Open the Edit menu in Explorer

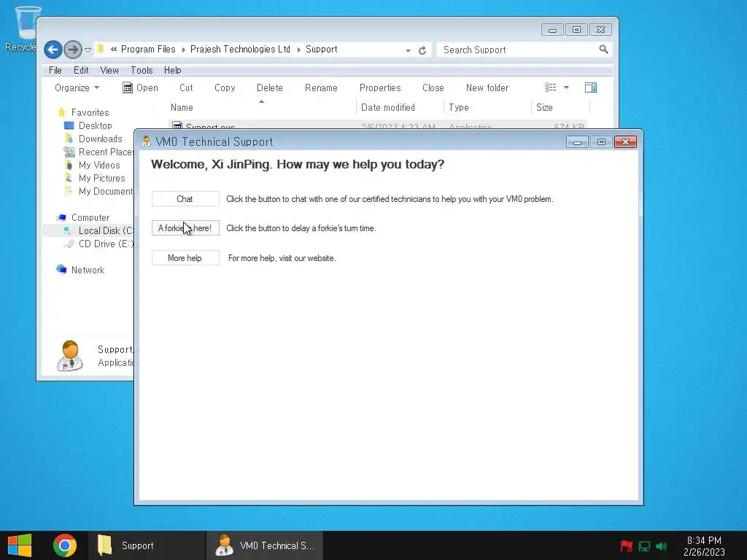click(81, 70)
